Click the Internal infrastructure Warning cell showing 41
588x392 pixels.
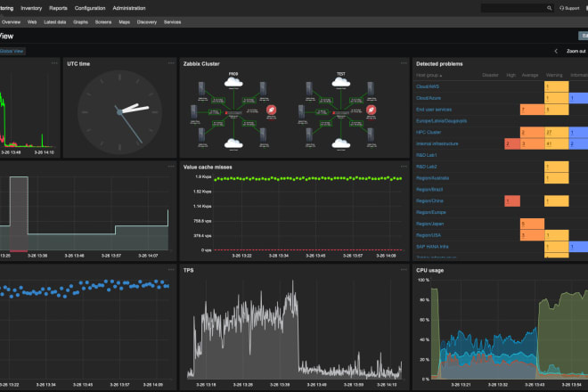click(x=557, y=143)
